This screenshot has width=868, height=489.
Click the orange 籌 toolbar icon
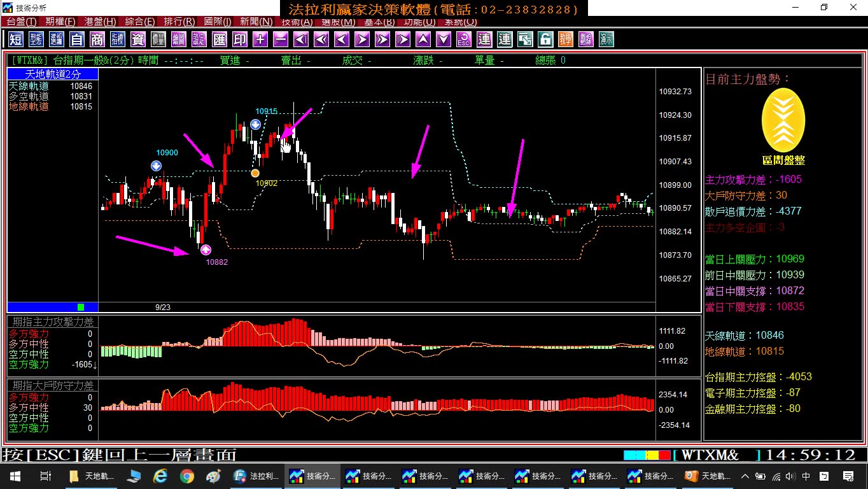[566, 39]
